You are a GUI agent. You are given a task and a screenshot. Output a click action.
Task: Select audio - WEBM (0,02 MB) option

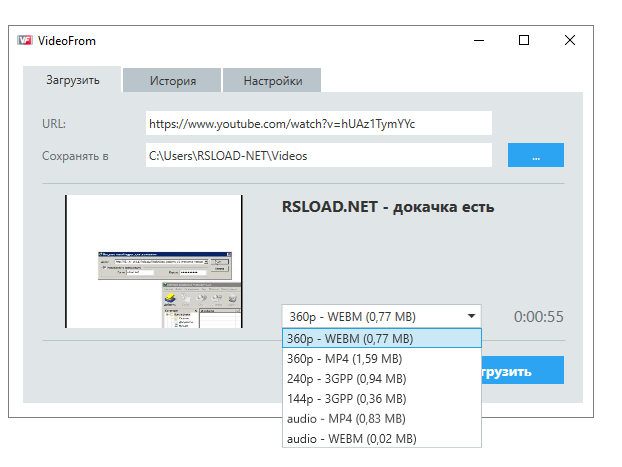[382, 438]
